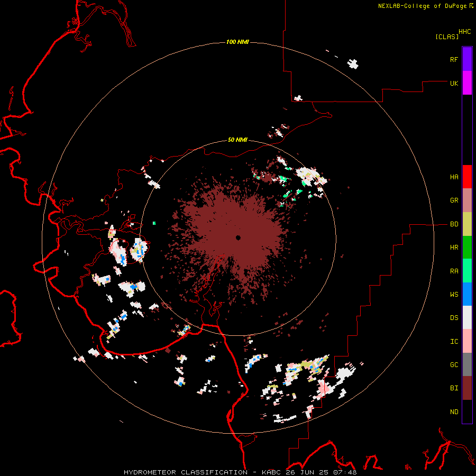476x476 pixels.
Task: Click the 'GC' legend label
Action: (454, 364)
